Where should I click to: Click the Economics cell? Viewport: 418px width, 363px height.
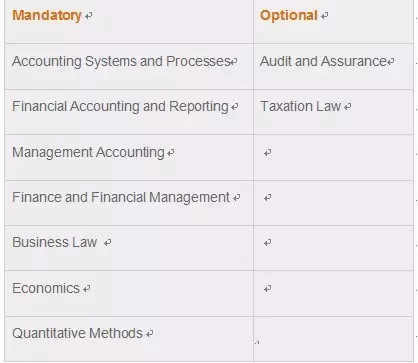[129, 294]
